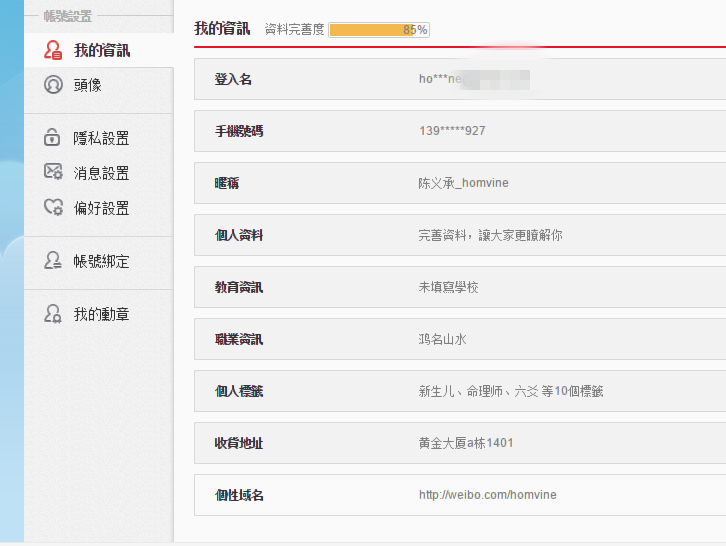The image size is (726, 546).
Task: Open 隱私設置 in the sidebar
Action: 101,139
